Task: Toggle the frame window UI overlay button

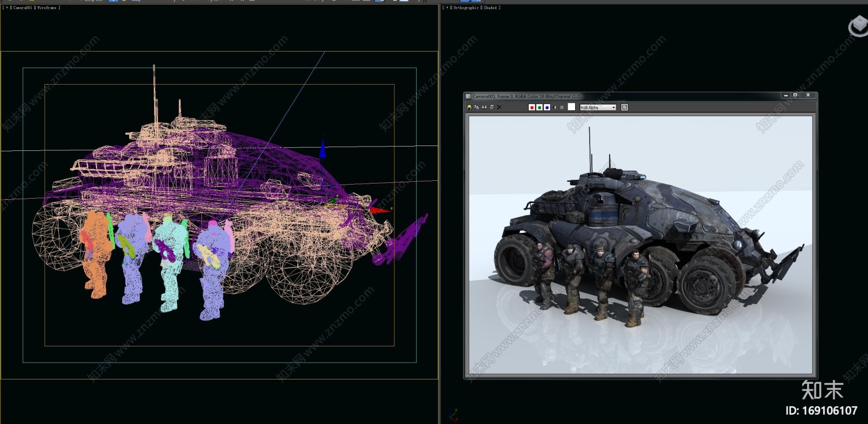Action: click(x=624, y=107)
